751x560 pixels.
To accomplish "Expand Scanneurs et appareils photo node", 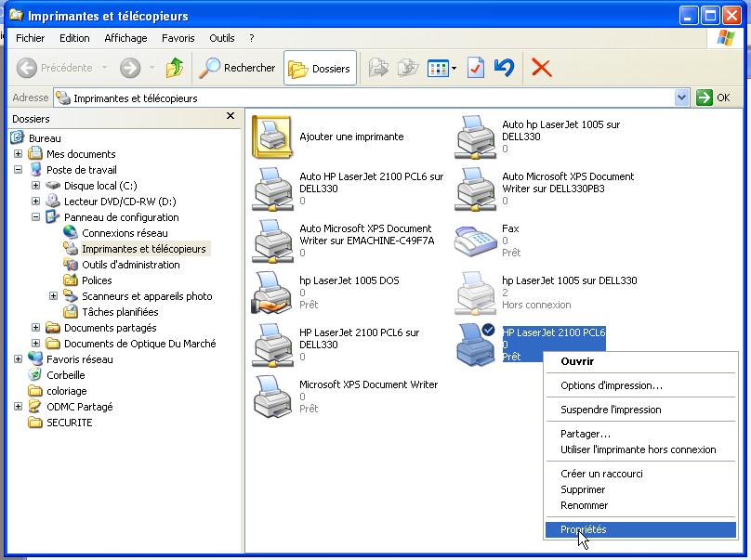I will (x=53, y=296).
